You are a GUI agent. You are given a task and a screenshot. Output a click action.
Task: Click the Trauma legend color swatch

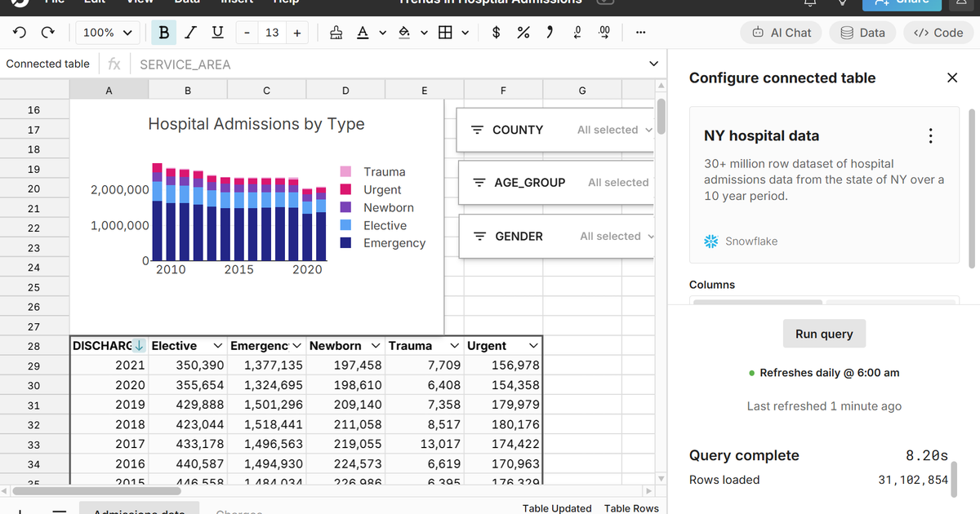click(346, 172)
